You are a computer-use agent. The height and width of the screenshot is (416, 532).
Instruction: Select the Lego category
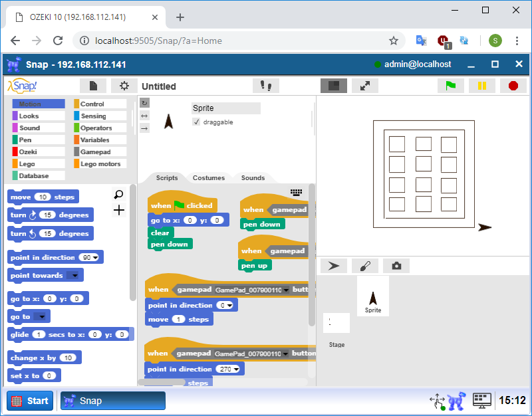pyautogui.click(x=39, y=163)
